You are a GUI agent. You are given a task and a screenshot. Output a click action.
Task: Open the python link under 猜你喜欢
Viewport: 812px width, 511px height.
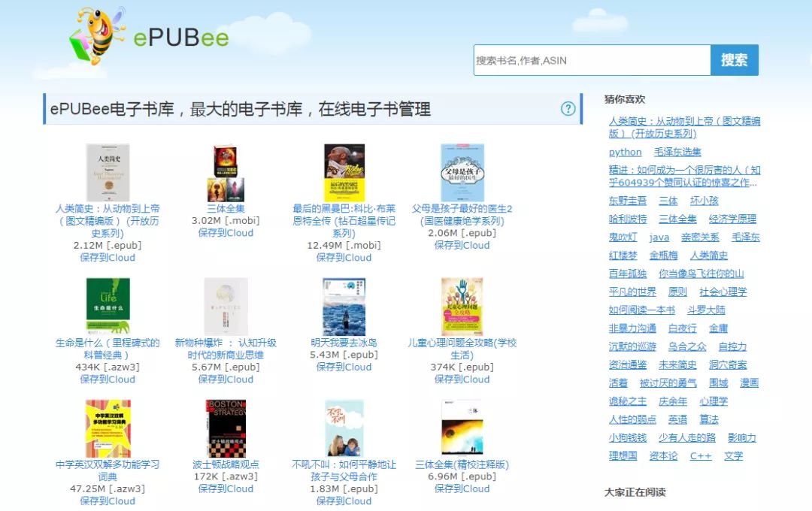[624, 152]
